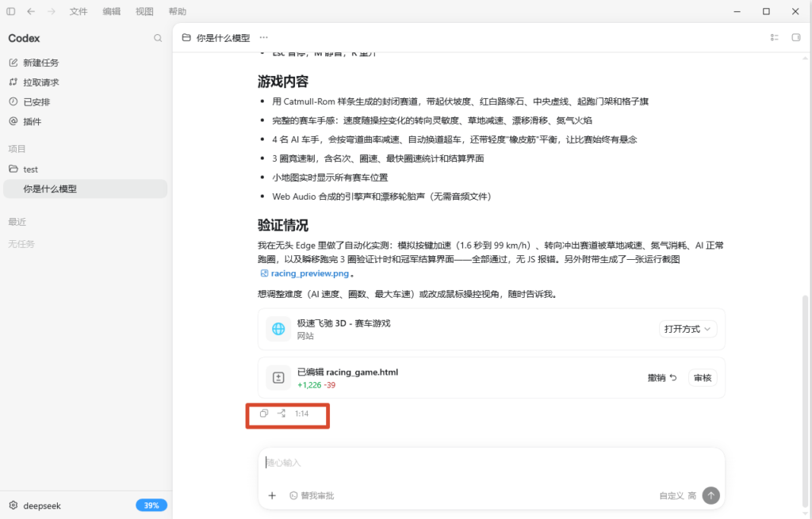Toggle the right side panel icon
This screenshot has height=519, width=812.
pyautogui.click(x=796, y=37)
